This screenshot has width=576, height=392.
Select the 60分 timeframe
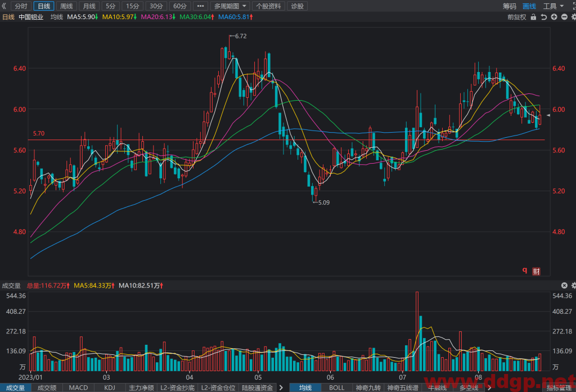(x=180, y=6)
